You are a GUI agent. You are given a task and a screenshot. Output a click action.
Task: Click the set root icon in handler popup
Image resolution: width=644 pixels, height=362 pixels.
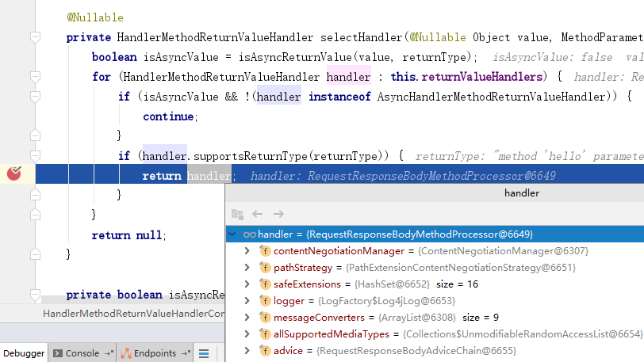point(237,214)
